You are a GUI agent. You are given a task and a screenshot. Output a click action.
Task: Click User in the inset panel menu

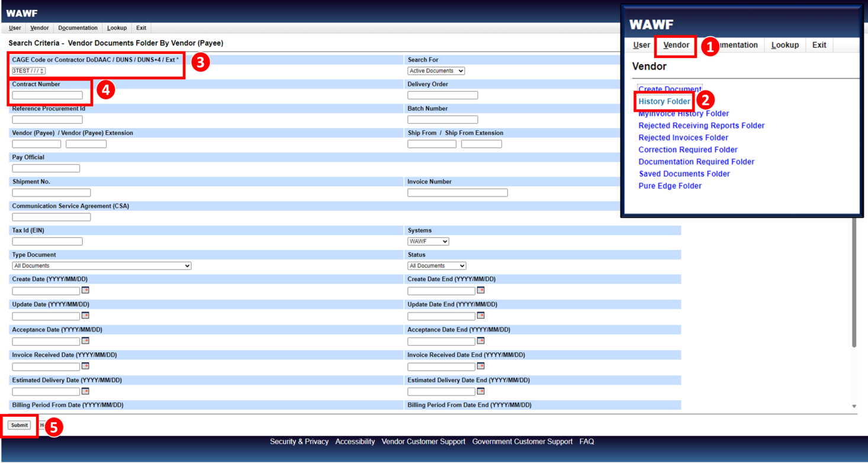[641, 45]
